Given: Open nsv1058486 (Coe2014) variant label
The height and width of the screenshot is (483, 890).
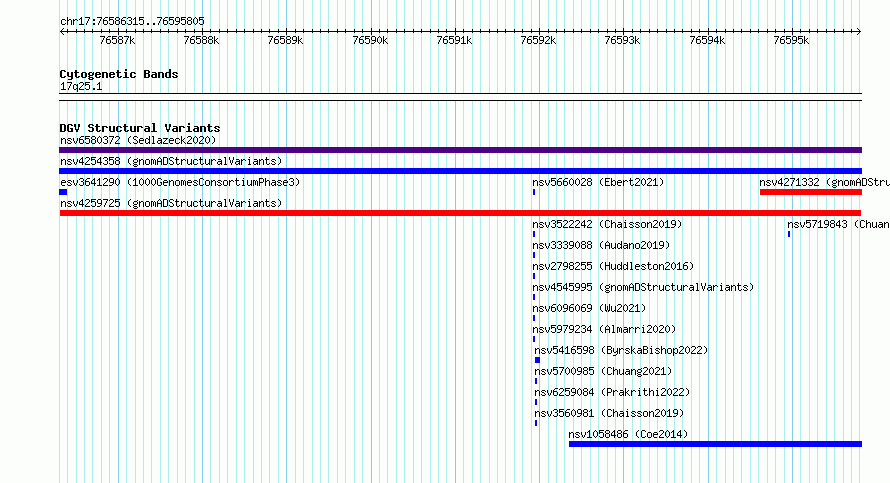Looking at the screenshot, I should click(628, 434).
